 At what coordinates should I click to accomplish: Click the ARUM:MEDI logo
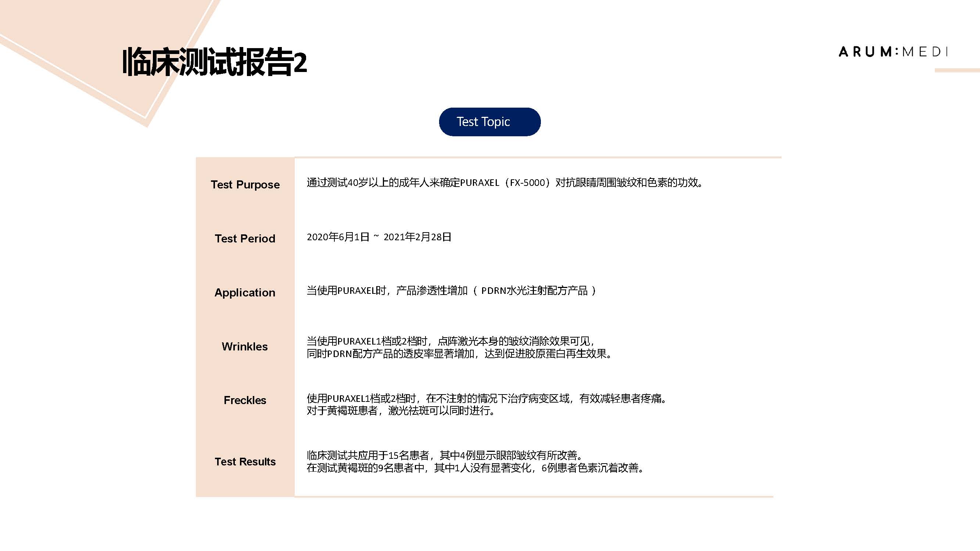click(893, 52)
